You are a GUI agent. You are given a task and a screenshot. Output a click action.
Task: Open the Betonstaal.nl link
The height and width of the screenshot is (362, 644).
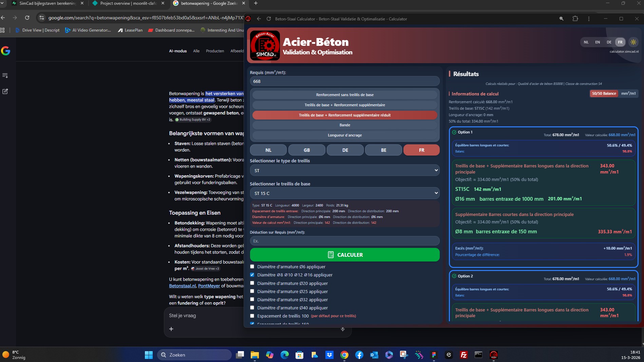pyautogui.click(x=182, y=286)
